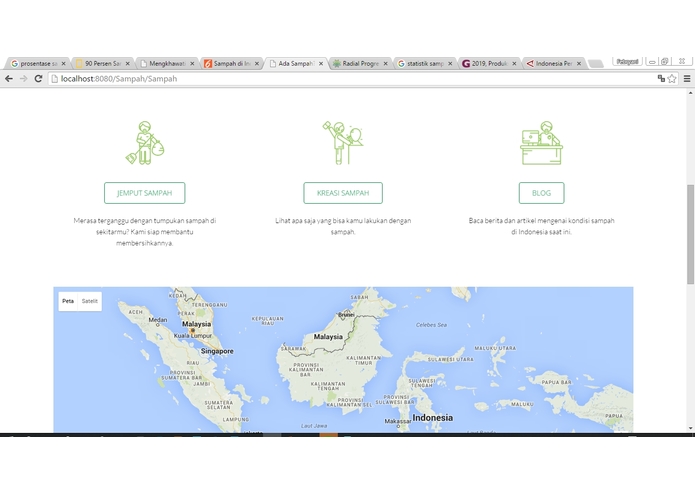Close the 'Indonesia Per' tab

pyautogui.click(x=579, y=63)
